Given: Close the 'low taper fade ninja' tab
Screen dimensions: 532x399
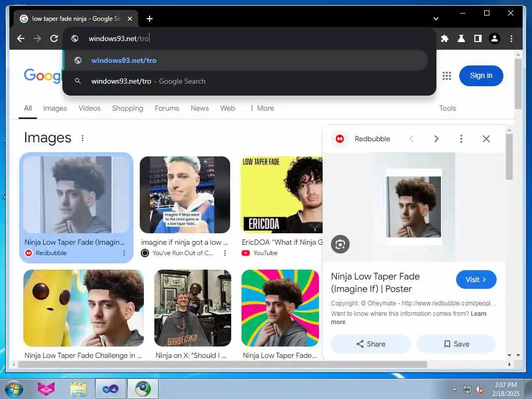Looking at the screenshot, I should coord(129,19).
